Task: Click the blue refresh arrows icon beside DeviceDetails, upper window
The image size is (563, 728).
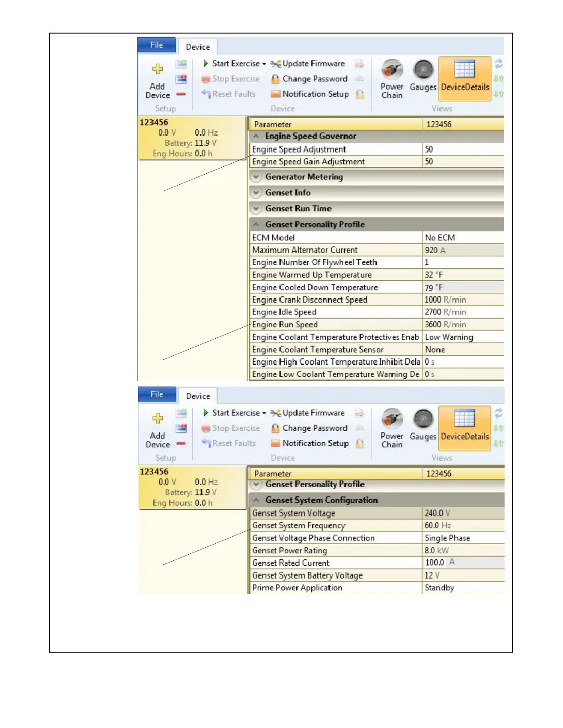Action: [x=499, y=64]
